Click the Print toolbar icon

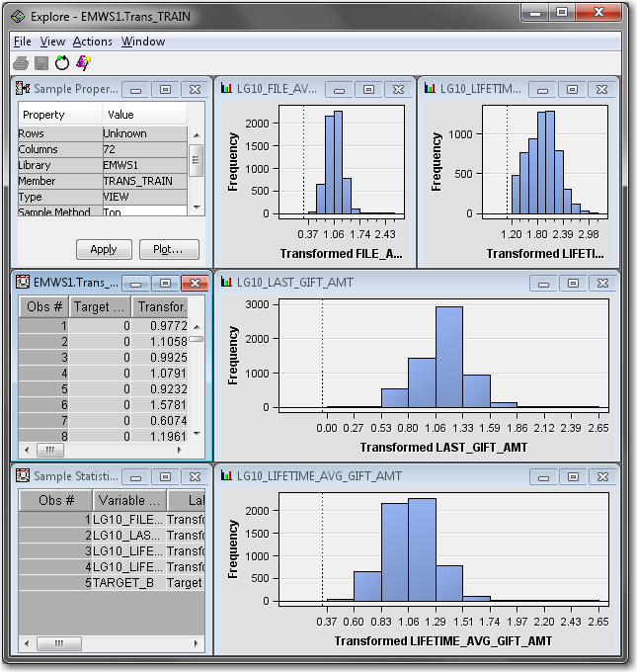(22, 62)
